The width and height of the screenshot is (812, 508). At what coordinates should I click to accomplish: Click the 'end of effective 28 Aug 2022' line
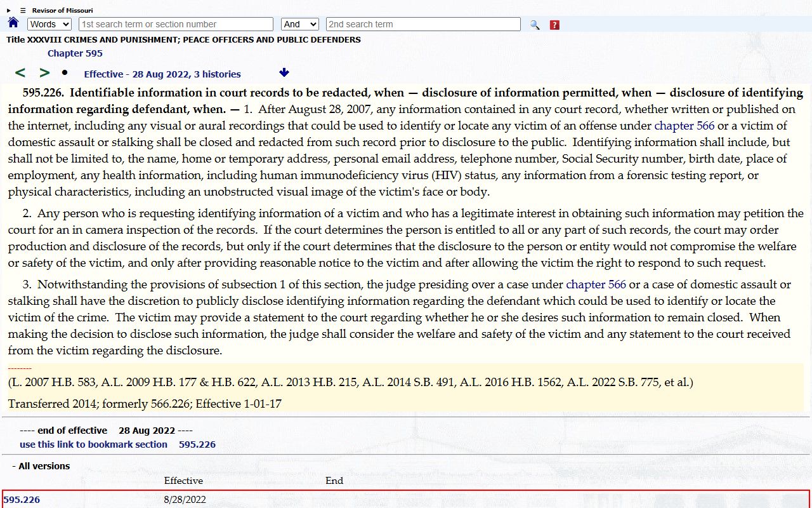point(106,431)
